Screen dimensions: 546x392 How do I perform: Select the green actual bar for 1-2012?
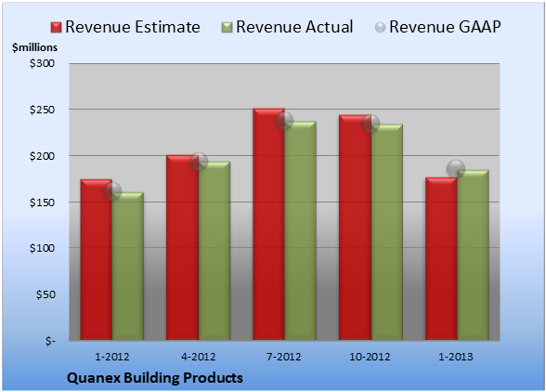pyautogui.click(x=128, y=267)
